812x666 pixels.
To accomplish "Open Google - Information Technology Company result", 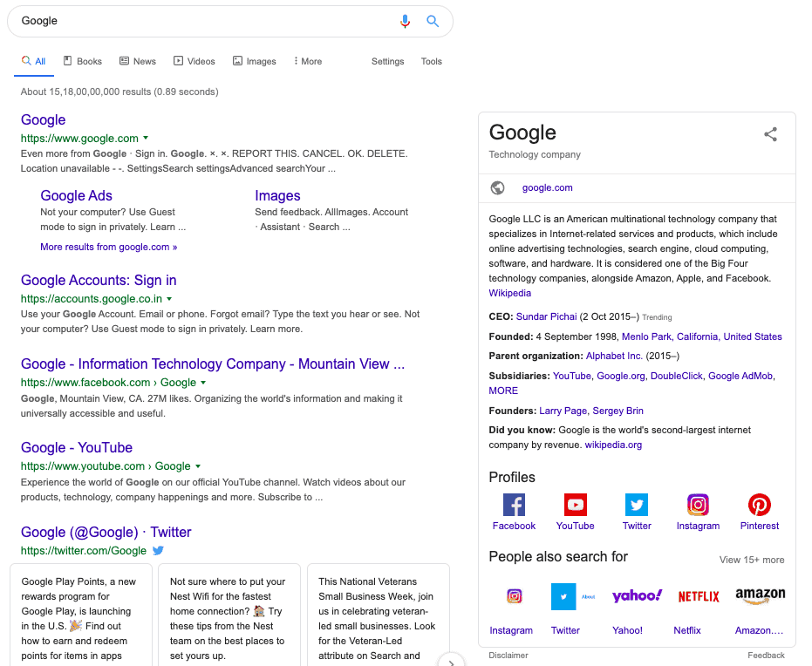I will [x=213, y=364].
